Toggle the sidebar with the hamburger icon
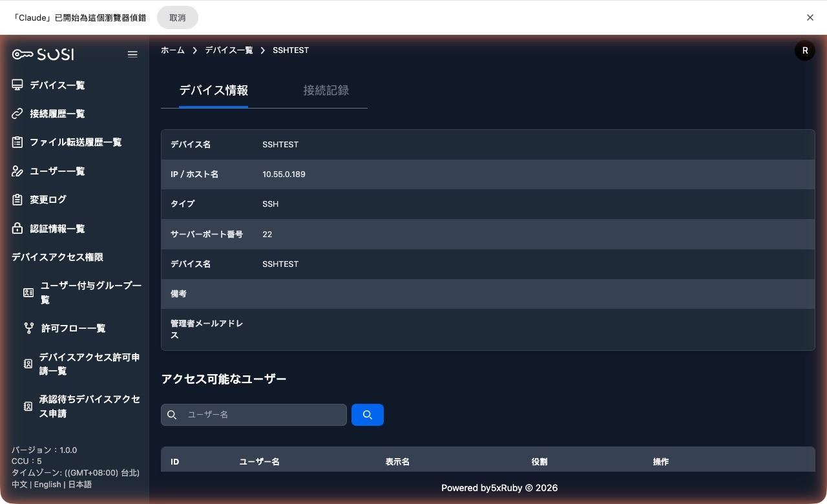The width and height of the screenshot is (827, 504). pos(132,54)
